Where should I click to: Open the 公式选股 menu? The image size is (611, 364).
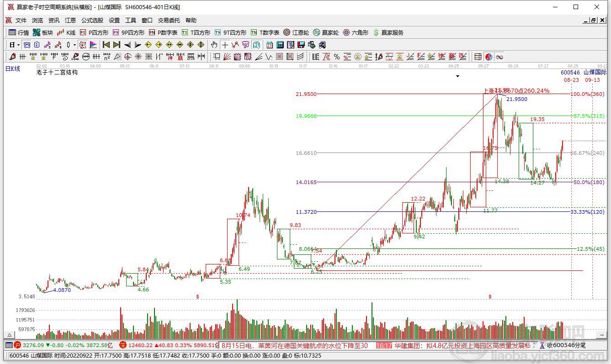coord(92,21)
